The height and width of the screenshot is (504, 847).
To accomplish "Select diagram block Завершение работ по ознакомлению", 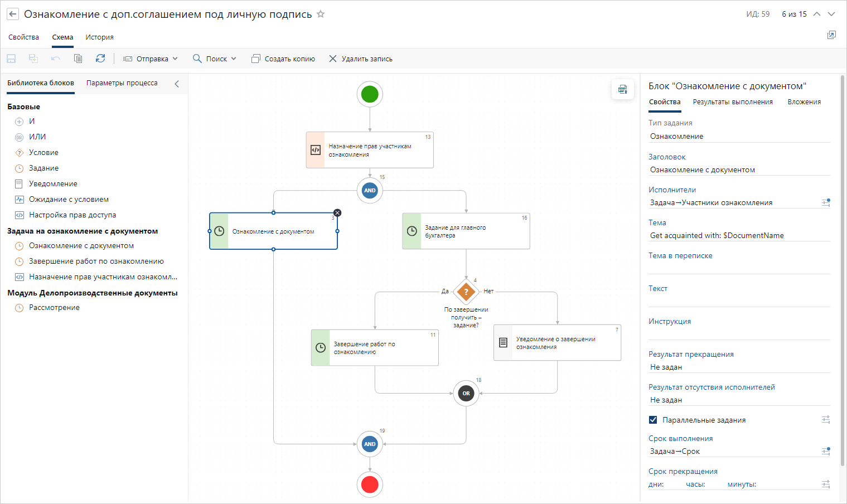I will [375, 347].
